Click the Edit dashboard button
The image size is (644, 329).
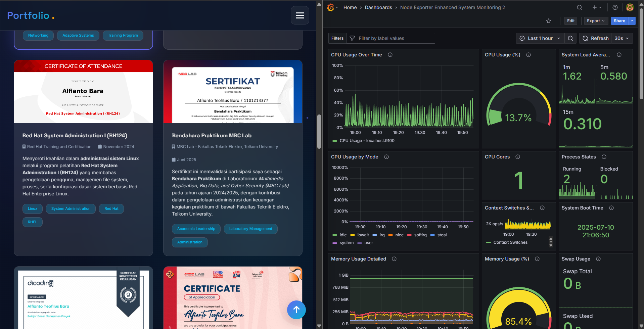(571, 21)
